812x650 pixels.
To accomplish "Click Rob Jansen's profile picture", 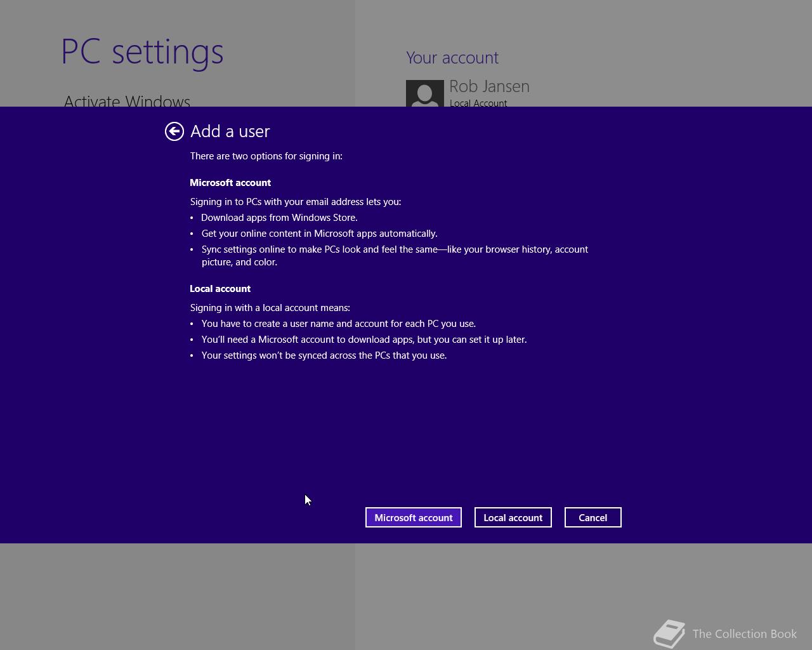I will point(425,93).
